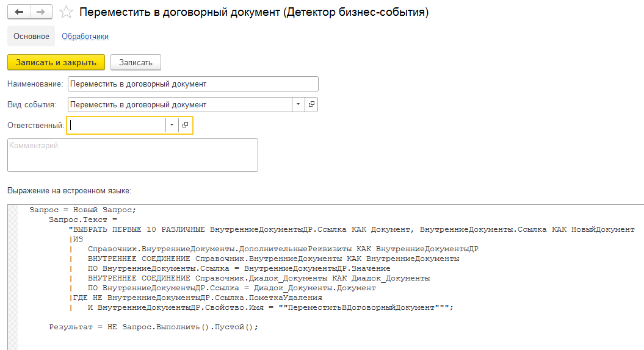Open the Вид события linked item icon
The image size is (644, 350).
coord(311,104)
